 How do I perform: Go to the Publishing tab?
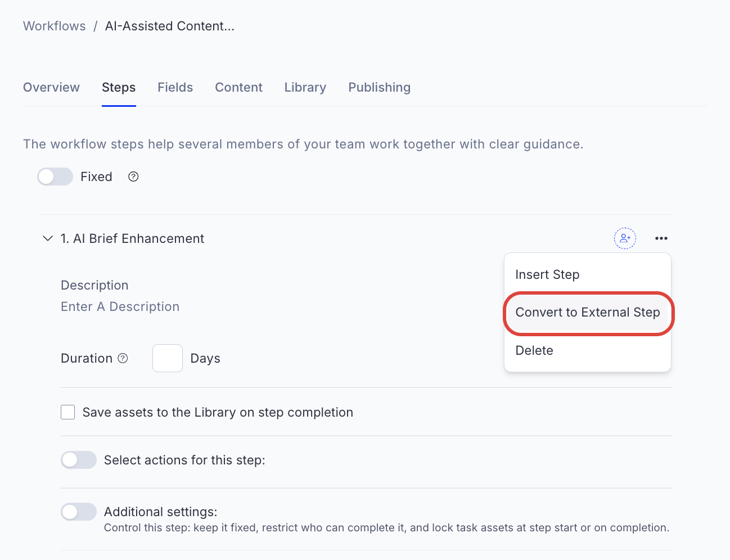tap(379, 87)
